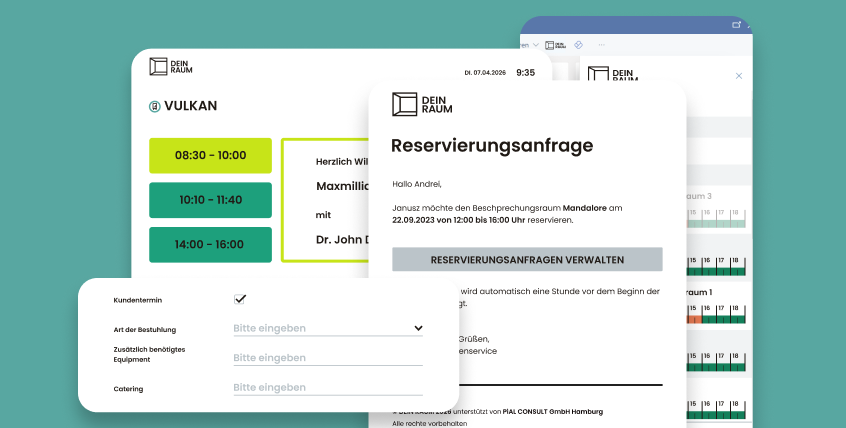Click the RESERVIERUNGSANFRAGEN VERWALTEN button
The image size is (846, 428).
pyautogui.click(x=527, y=260)
